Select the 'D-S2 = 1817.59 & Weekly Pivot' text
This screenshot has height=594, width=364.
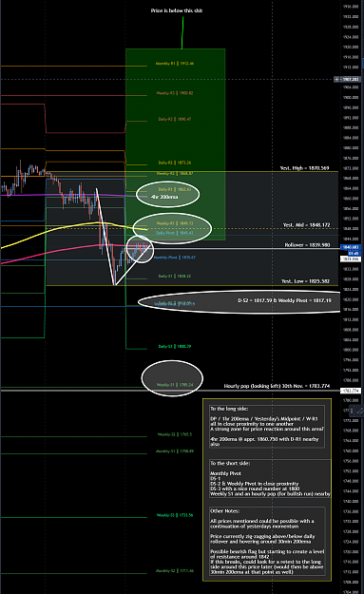(284, 300)
